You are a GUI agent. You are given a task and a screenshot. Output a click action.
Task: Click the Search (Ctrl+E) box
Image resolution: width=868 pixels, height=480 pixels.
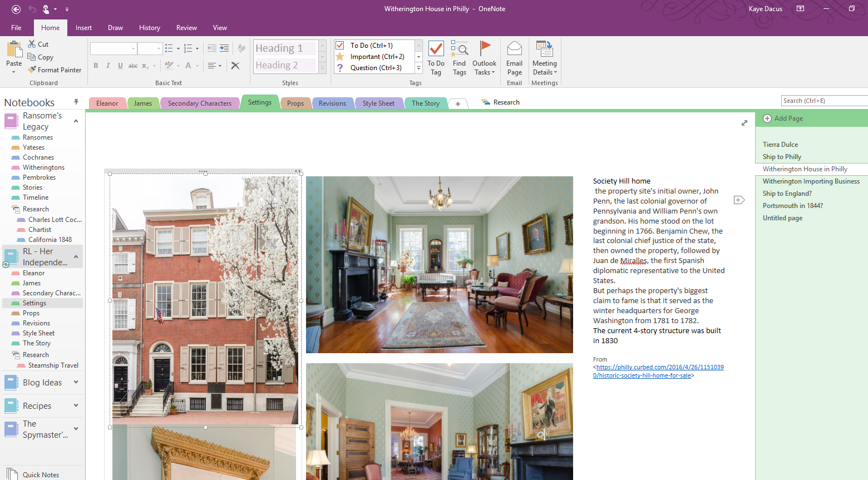point(823,101)
